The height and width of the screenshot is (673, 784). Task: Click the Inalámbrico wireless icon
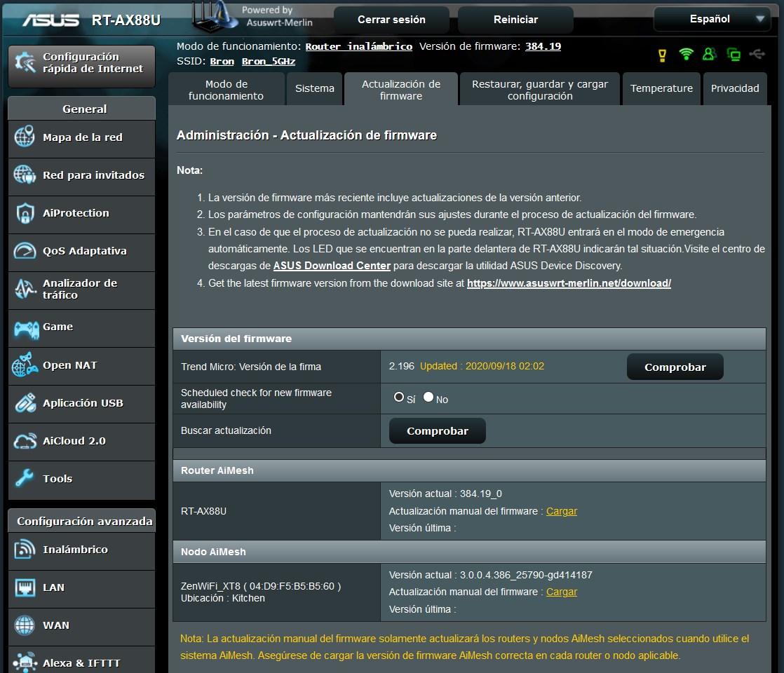pos(25,549)
